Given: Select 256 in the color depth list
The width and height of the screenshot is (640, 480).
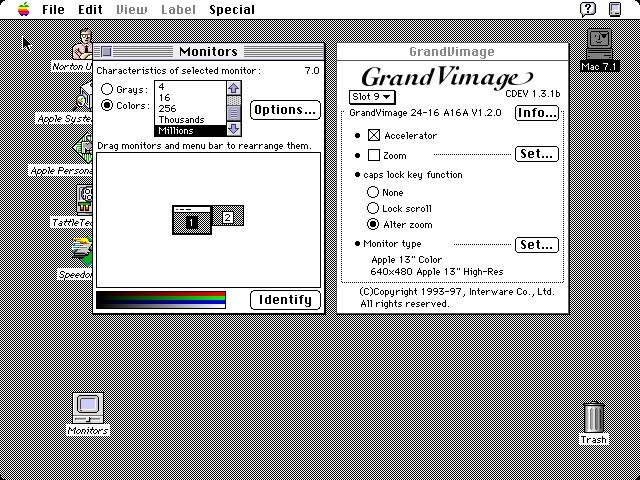Looking at the screenshot, I should (190, 109).
